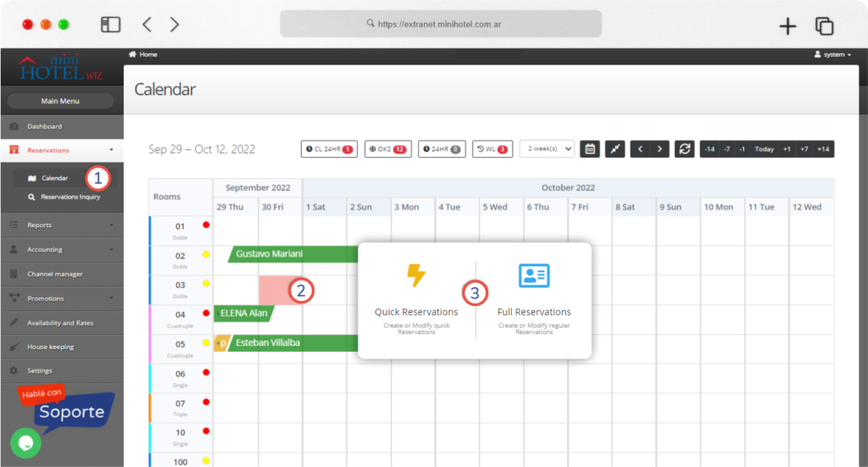The height and width of the screenshot is (467, 868).
Task: Click the Main Menu button
Action: coord(60,101)
